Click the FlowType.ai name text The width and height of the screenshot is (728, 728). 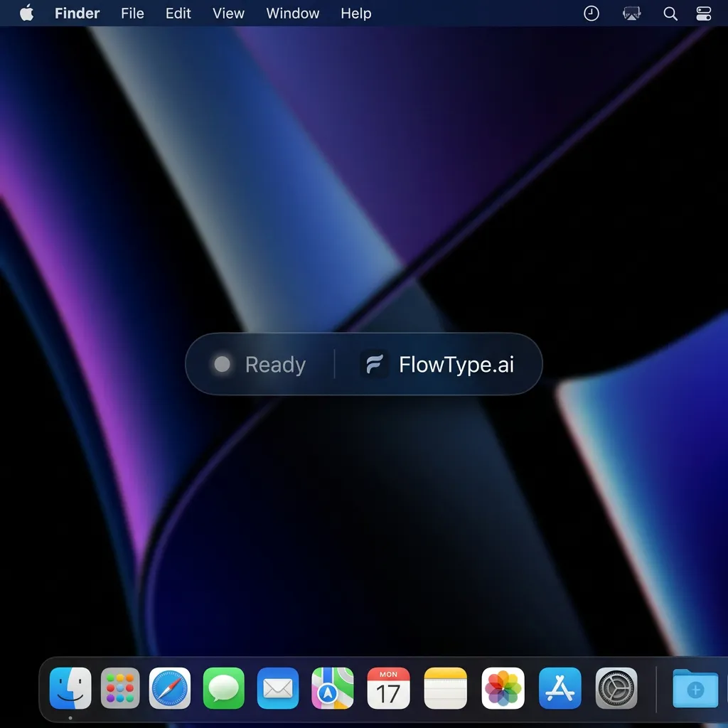coord(456,365)
